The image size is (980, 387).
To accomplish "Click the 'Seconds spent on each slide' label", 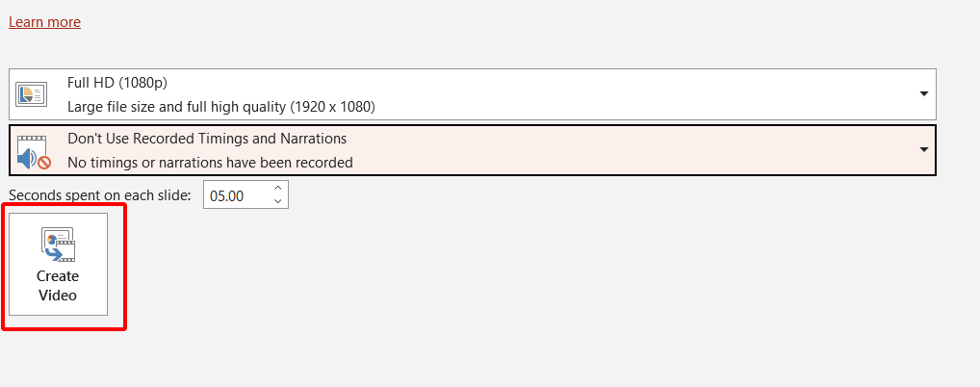I will pos(100,195).
